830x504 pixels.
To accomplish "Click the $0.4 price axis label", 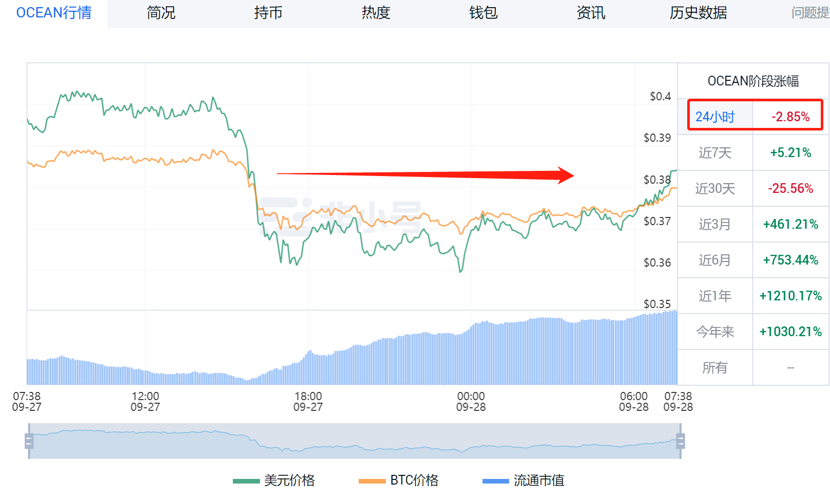I will (x=661, y=96).
